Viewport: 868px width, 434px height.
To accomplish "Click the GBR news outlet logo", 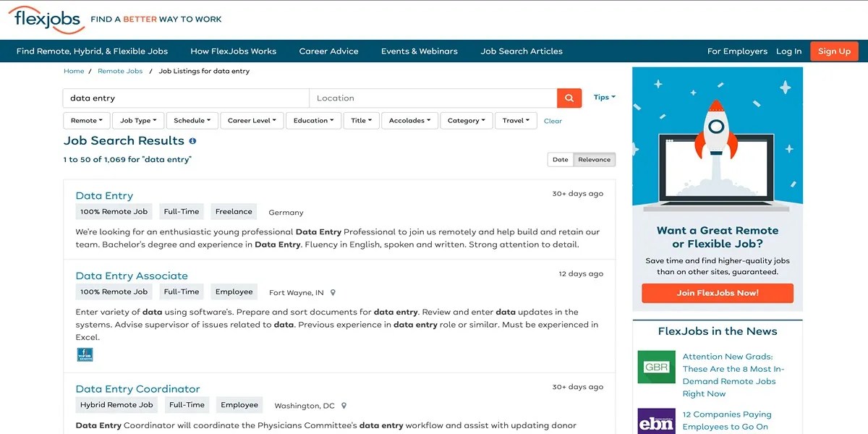I will click(656, 367).
